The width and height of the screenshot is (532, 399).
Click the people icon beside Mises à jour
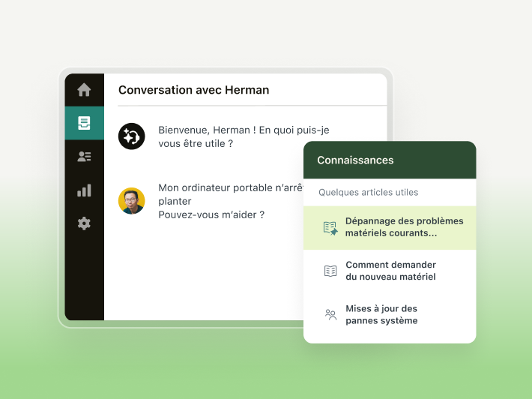point(330,314)
